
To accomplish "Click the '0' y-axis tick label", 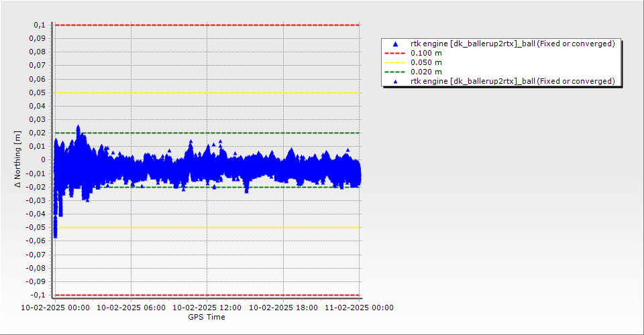I will coord(44,160).
